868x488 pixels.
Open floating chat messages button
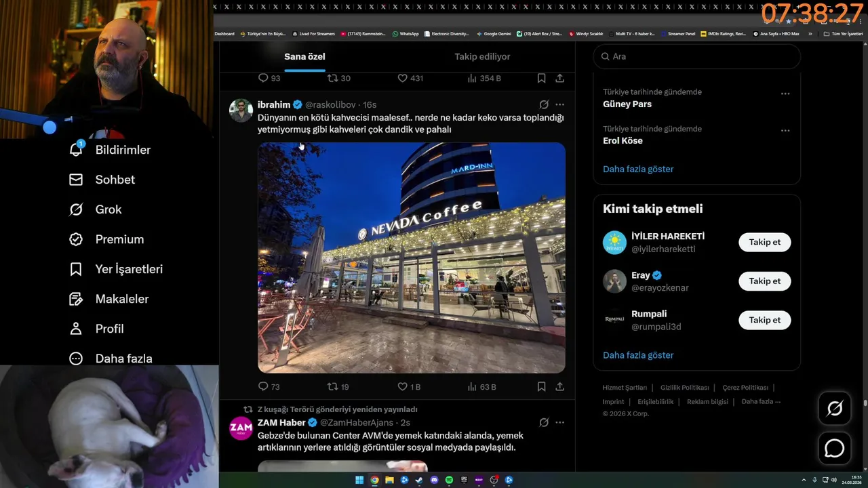click(835, 449)
